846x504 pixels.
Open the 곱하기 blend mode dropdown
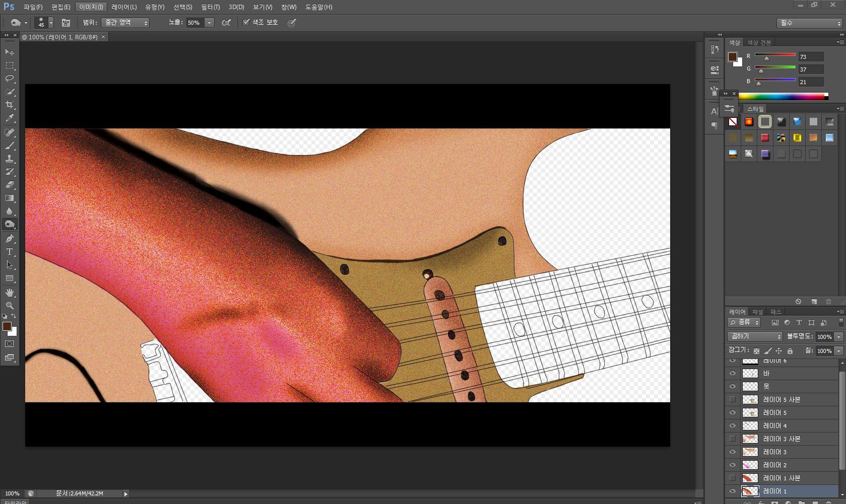754,336
